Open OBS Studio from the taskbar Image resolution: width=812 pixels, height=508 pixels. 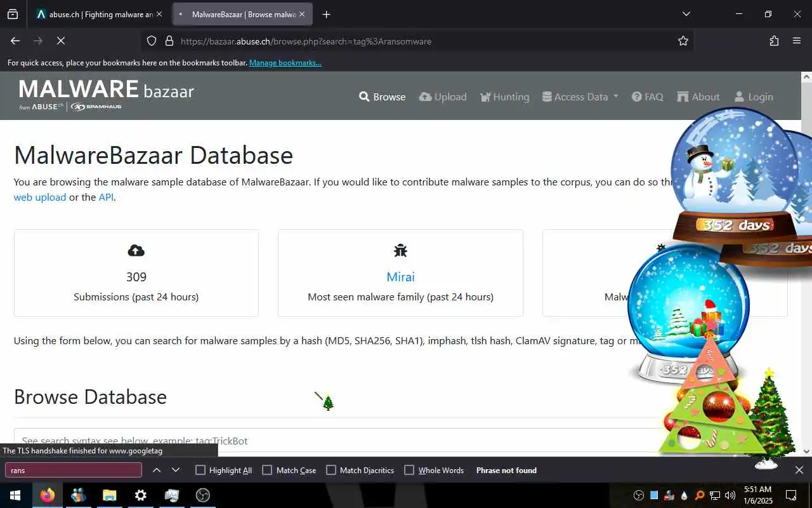[202, 495]
